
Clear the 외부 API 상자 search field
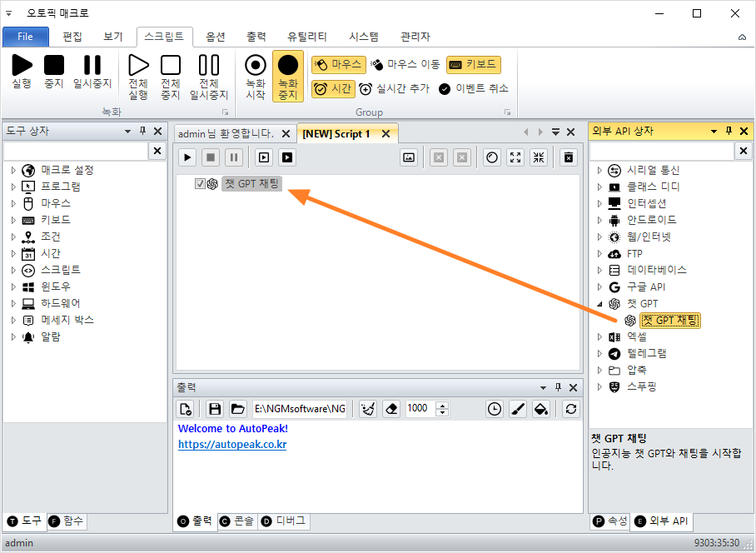tap(744, 151)
